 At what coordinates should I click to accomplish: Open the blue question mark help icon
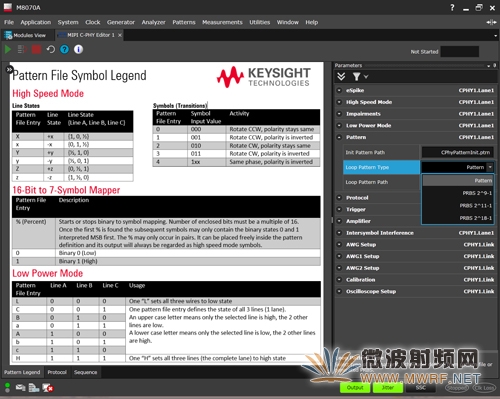tap(64, 50)
